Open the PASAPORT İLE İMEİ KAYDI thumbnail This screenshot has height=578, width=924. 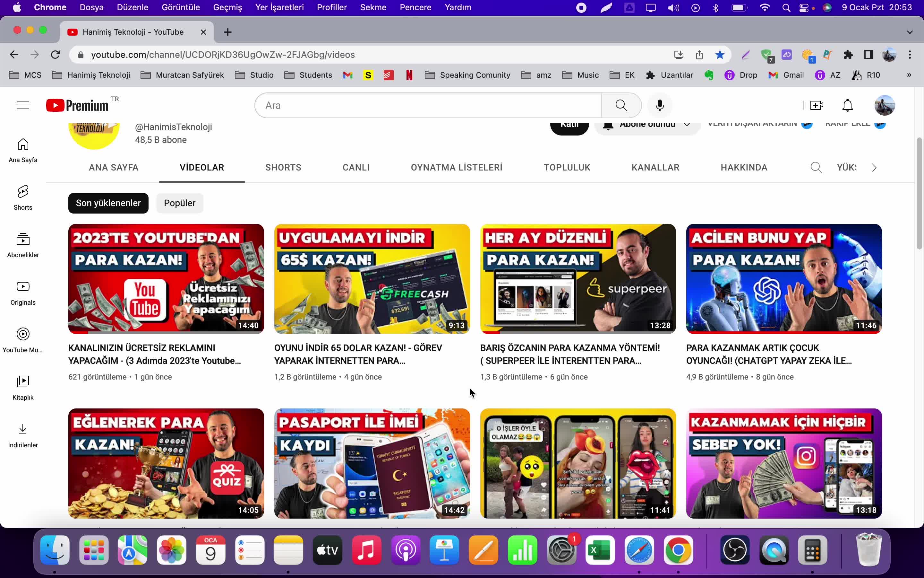click(372, 463)
